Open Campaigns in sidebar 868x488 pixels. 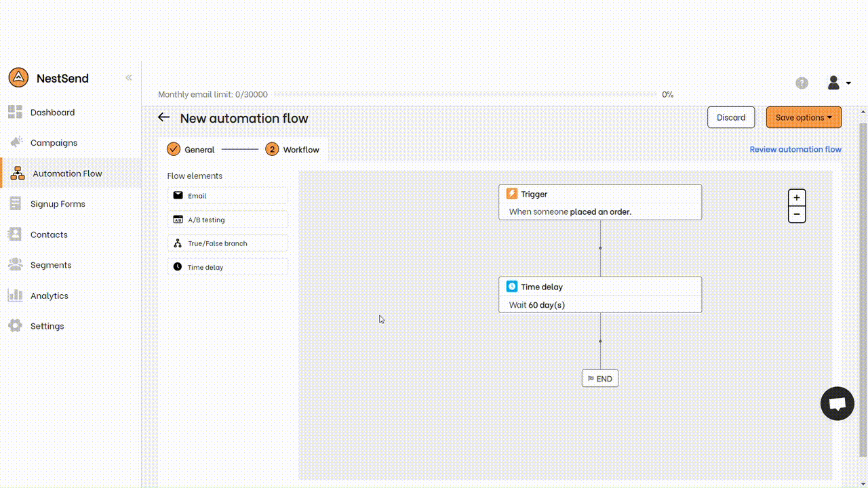[71, 143]
